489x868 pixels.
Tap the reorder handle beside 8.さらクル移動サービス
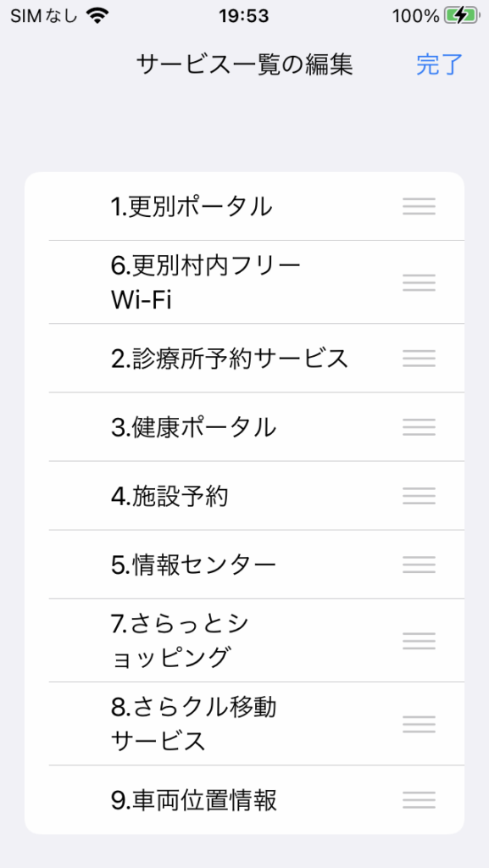click(x=419, y=724)
